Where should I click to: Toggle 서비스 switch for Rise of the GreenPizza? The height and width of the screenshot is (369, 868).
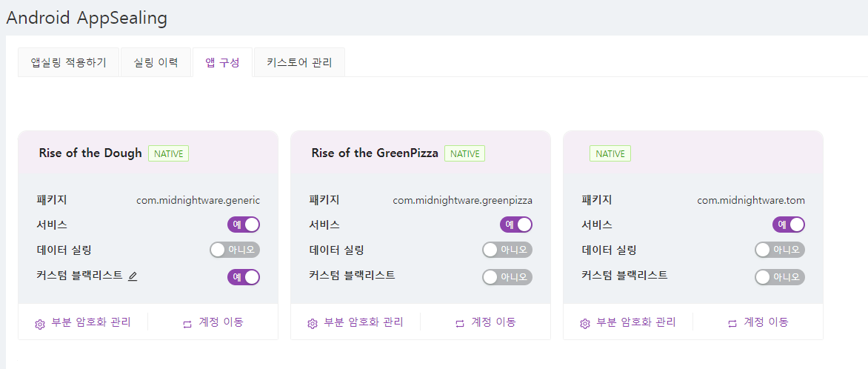[x=516, y=225]
